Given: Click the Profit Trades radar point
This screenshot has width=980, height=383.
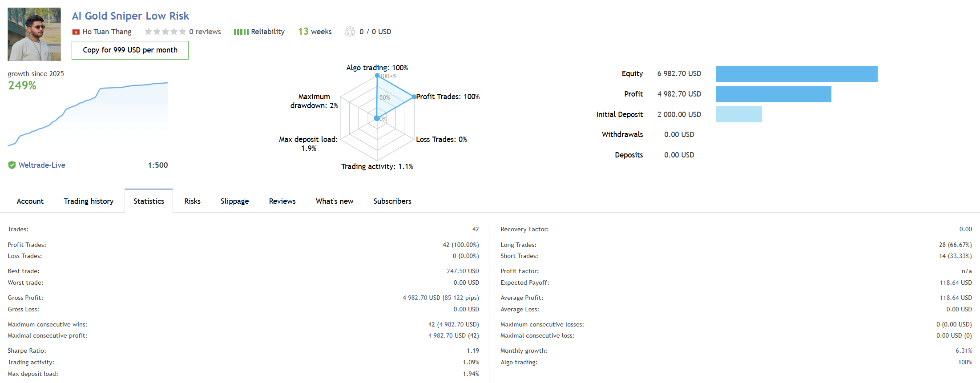Looking at the screenshot, I should click(414, 97).
